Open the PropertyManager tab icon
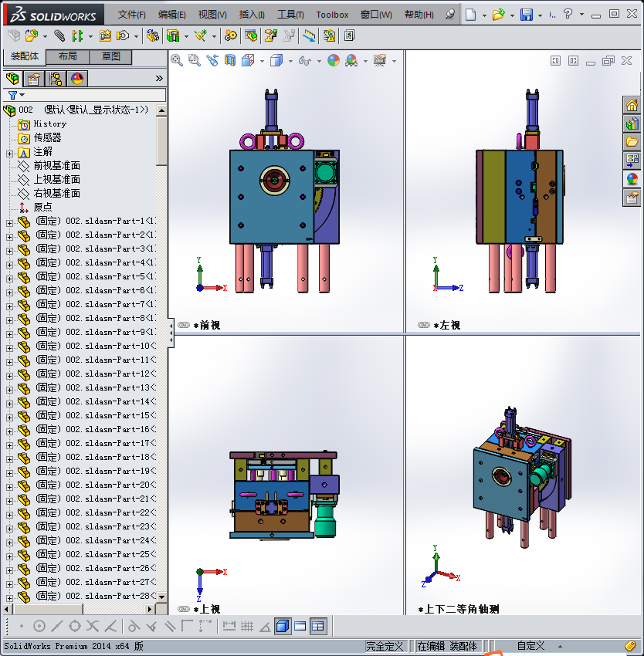644x656 pixels. 34,78
